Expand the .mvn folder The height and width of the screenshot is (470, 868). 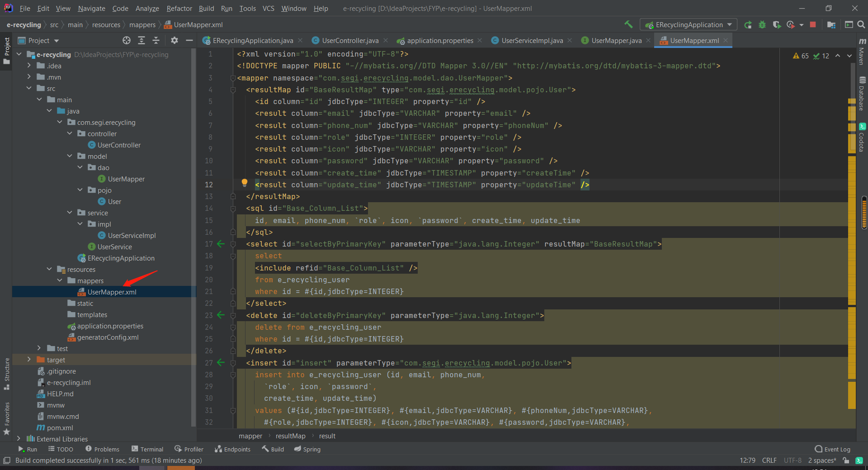pyautogui.click(x=29, y=77)
